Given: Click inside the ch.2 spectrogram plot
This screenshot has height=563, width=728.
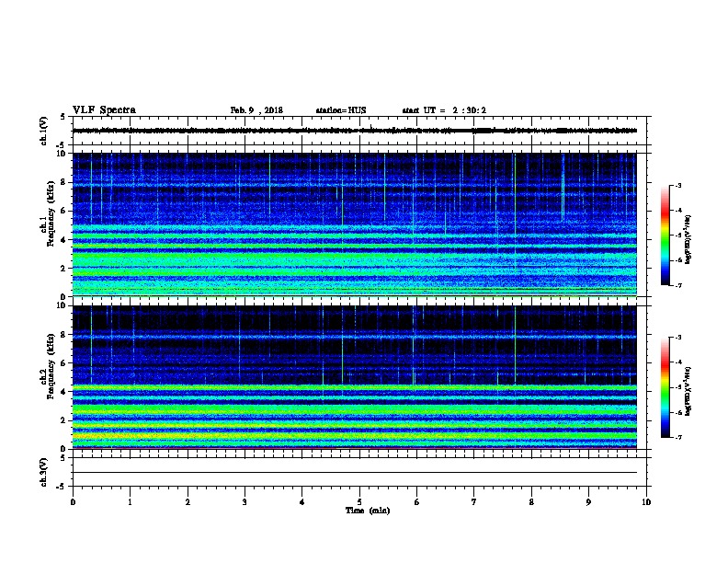Looking at the screenshot, I should point(354,377).
